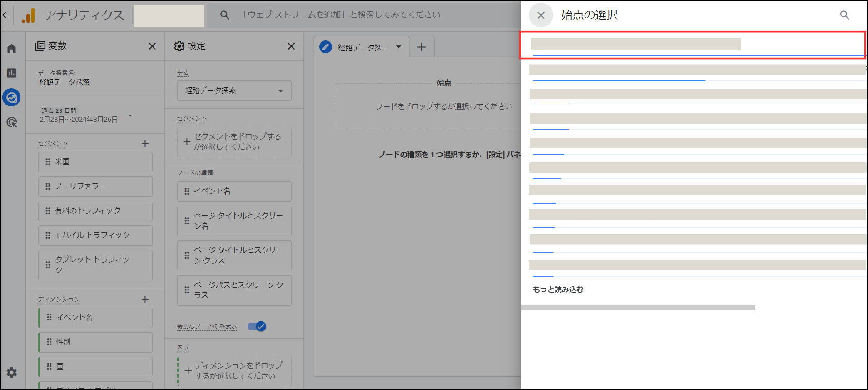This screenshot has height=390, width=868.
Task: Select the ノーリファラー segment
Action: point(95,186)
